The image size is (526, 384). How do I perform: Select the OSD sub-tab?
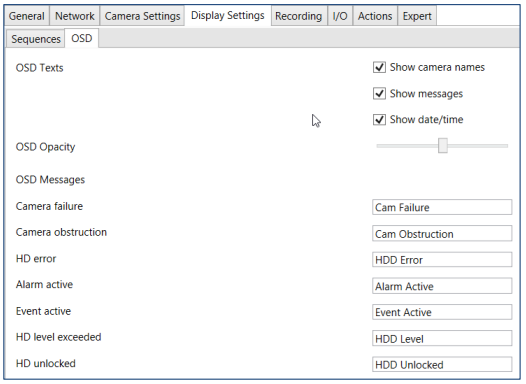pos(82,38)
